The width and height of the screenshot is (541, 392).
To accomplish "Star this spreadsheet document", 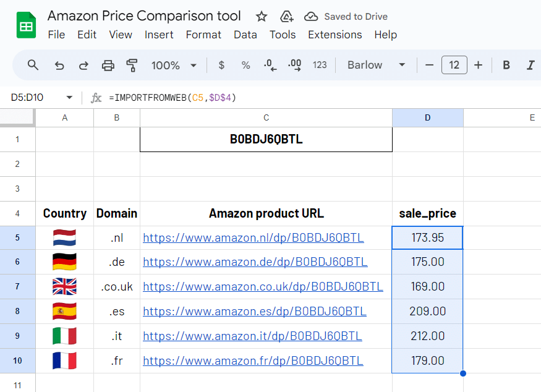I will (262, 17).
